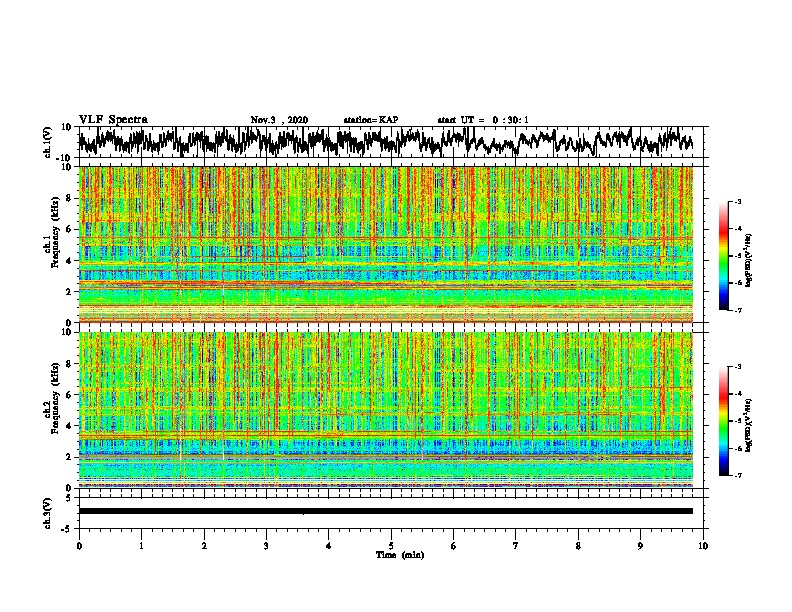Viewport: 792px width, 612px height.
Task: Click the time axis tick label "10"
Action: click(703, 546)
